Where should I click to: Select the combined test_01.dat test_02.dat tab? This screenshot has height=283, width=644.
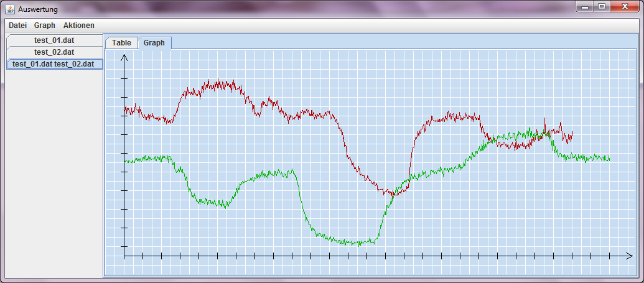coord(54,64)
